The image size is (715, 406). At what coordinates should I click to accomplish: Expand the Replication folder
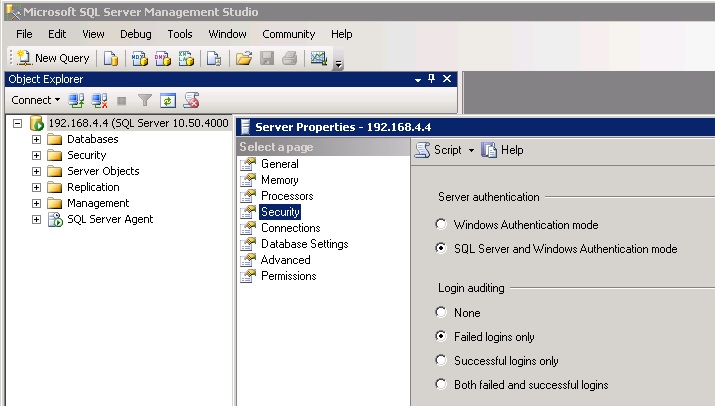point(36,187)
